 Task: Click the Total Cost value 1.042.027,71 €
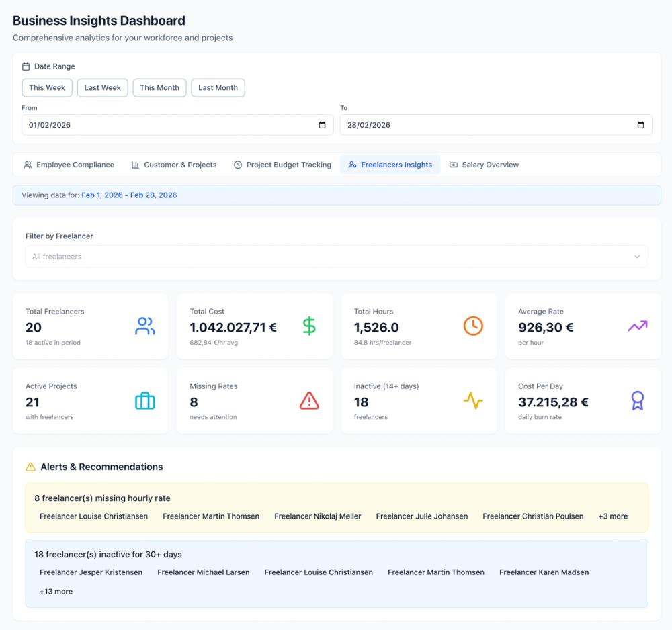pos(233,328)
